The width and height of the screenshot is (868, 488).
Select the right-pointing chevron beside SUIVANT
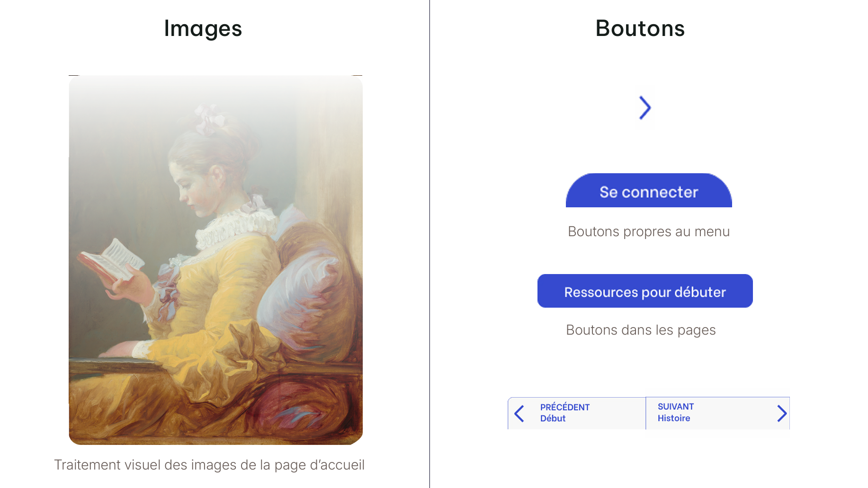783,413
